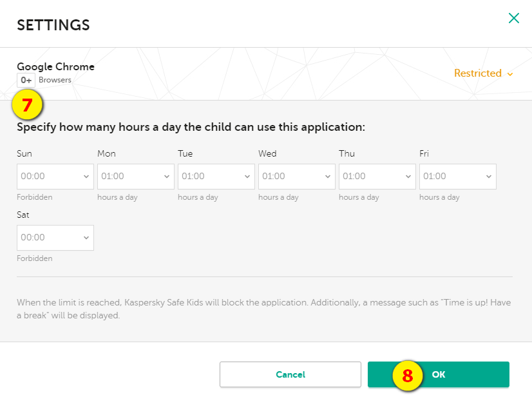Viewport: 532px width, 406px height.
Task: Open the Friday hours dropdown
Action: (x=458, y=177)
